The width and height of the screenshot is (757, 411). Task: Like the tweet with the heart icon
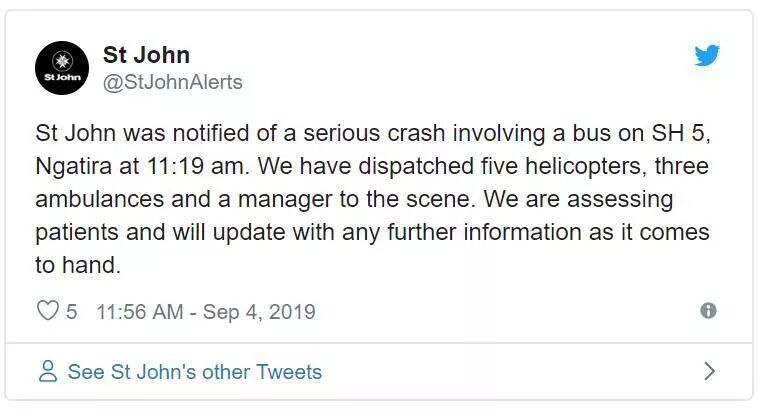click(47, 311)
